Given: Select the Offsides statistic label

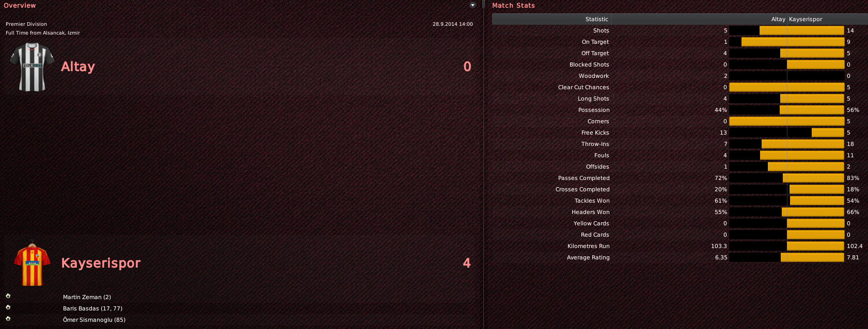Looking at the screenshot, I should [597, 167].
